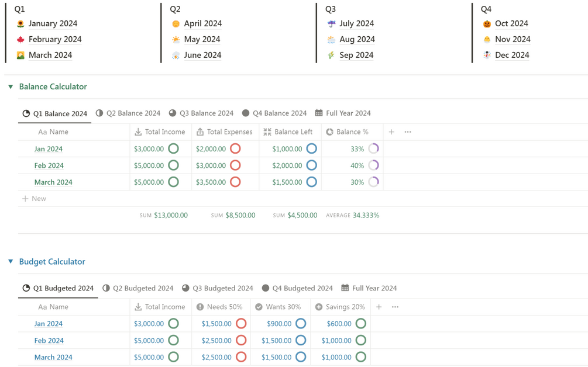Click the sunflower icon beside January 2024
The height and width of the screenshot is (367, 588).
point(20,24)
